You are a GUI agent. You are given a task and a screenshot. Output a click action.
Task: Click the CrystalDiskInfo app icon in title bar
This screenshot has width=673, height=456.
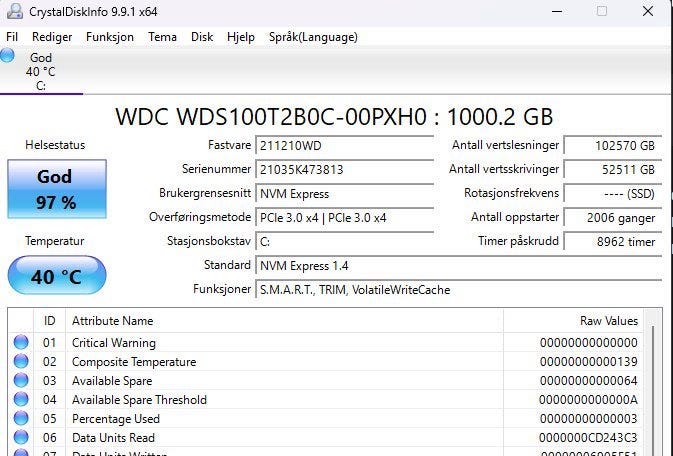tap(15, 11)
